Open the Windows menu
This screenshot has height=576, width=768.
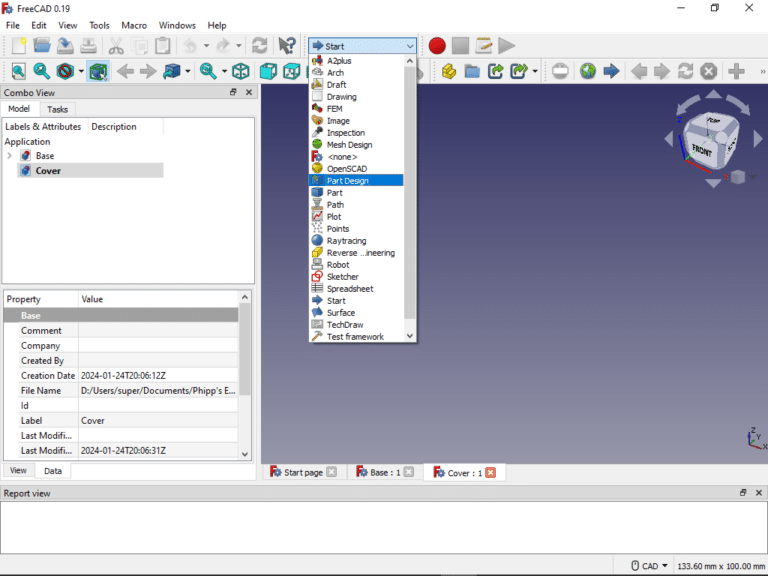[x=177, y=25]
